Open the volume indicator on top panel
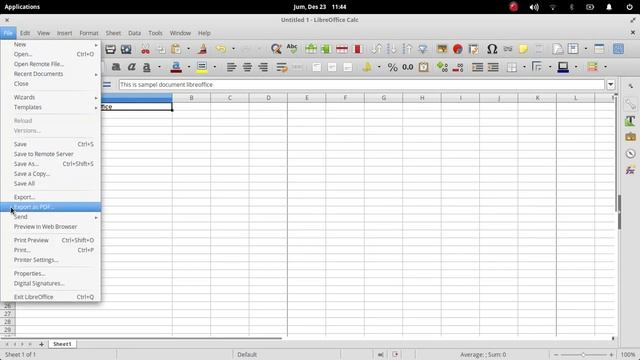The width and height of the screenshot is (640, 360). pos(534,7)
